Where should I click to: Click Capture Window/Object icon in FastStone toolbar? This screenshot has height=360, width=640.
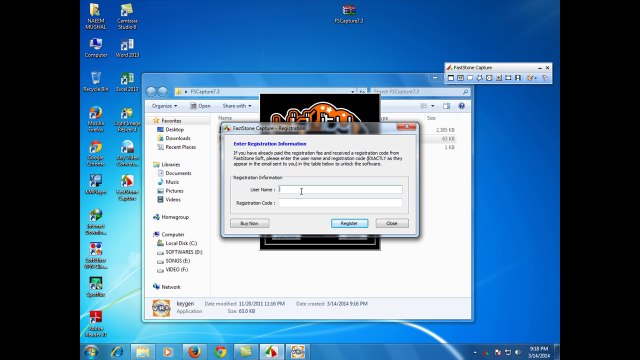click(460, 78)
